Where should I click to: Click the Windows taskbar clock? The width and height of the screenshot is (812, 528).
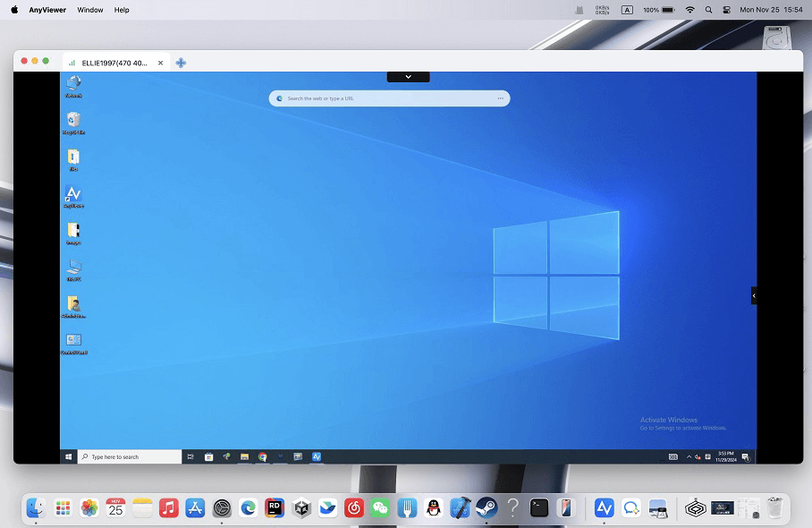click(725, 456)
